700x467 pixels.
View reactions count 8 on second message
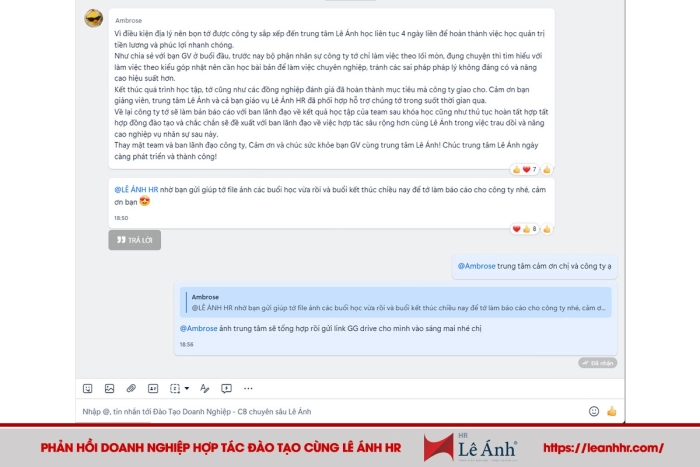click(x=525, y=229)
